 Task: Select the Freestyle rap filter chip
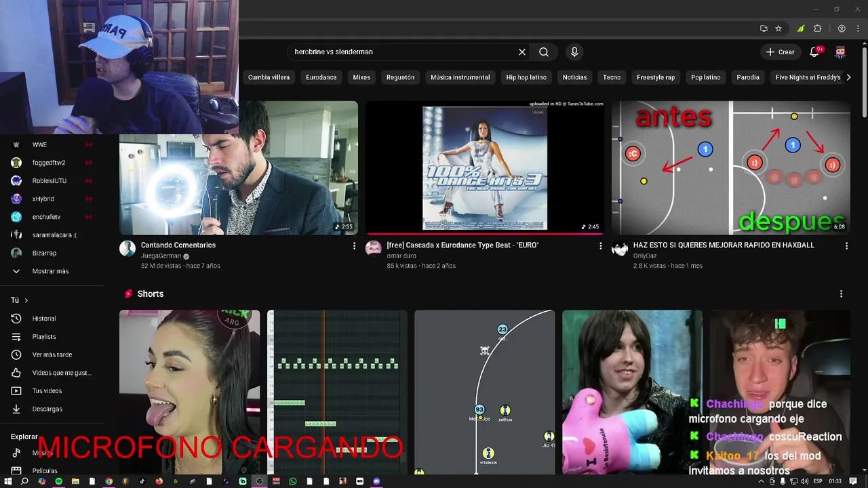(656, 77)
